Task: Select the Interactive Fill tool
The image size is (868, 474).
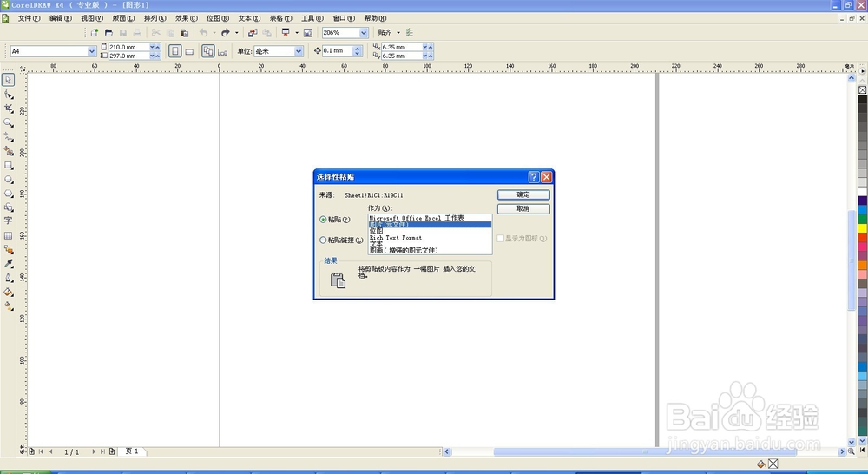Action: coord(9,306)
